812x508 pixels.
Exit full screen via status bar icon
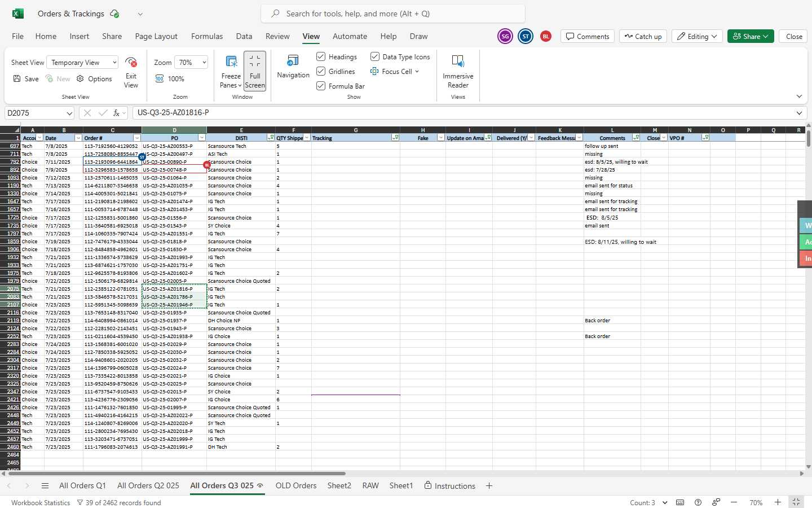(796, 502)
